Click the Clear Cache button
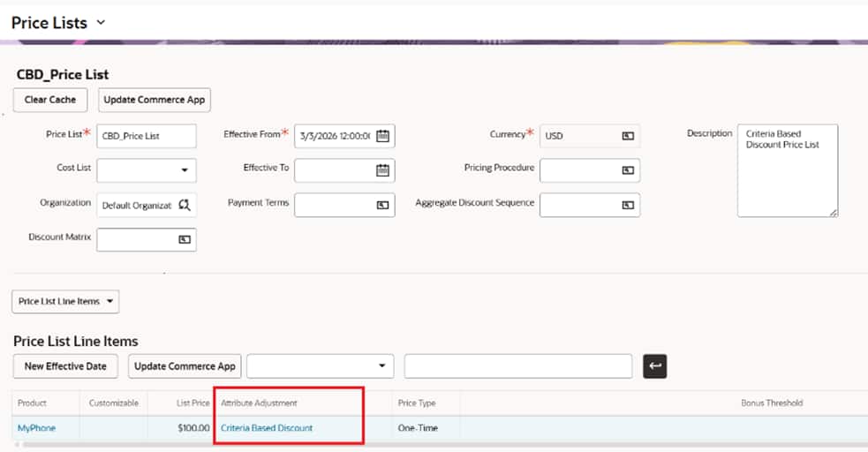 point(50,100)
